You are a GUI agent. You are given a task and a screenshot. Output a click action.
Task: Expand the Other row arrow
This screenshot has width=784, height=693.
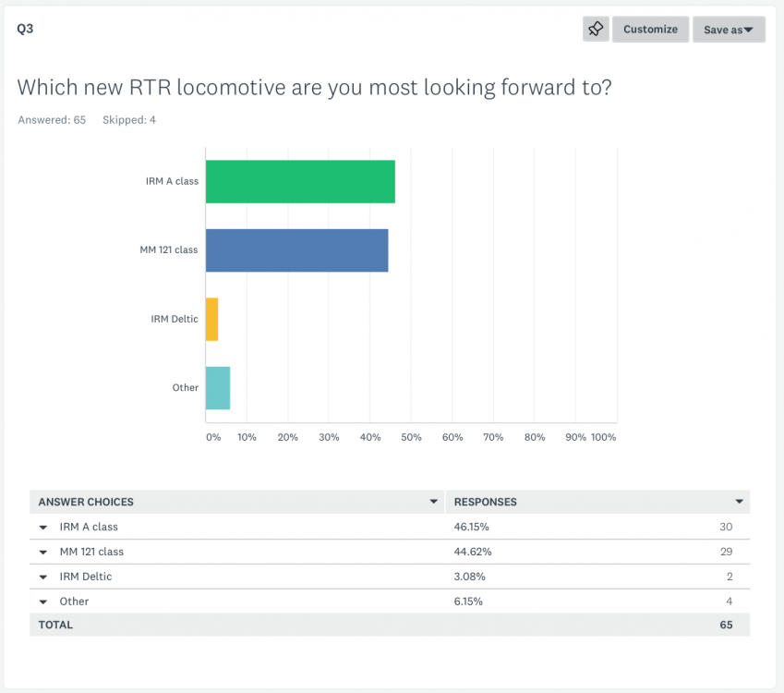click(42, 602)
